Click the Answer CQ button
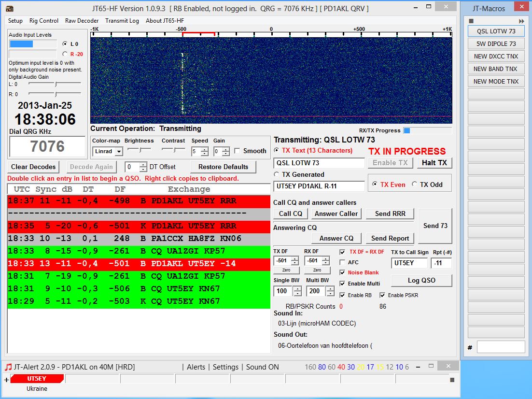 336,238
